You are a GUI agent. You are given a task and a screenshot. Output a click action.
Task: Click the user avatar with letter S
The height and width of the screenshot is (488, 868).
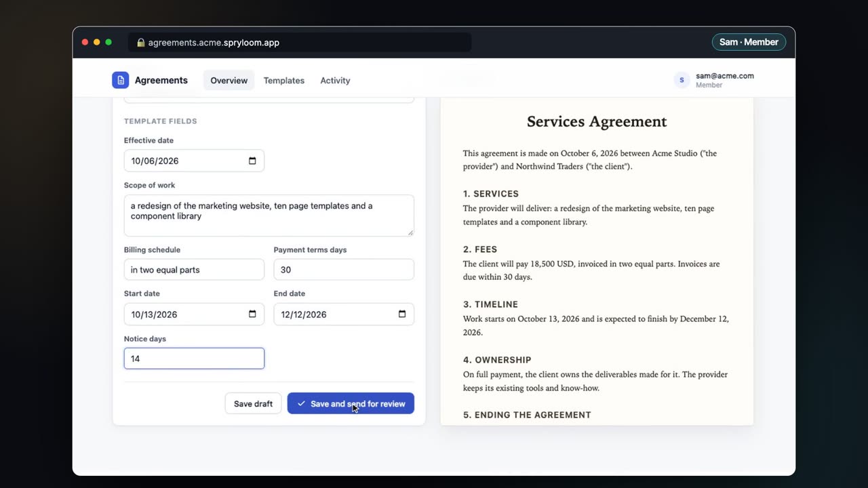682,80
